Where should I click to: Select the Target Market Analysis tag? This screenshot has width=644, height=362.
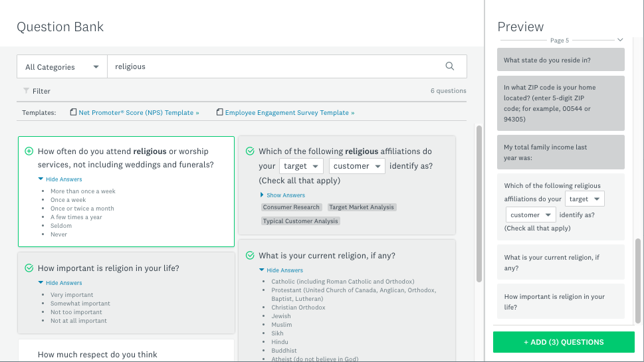tap(362, 207)
